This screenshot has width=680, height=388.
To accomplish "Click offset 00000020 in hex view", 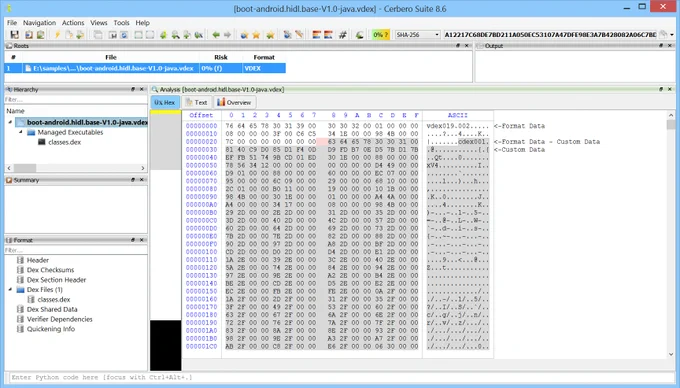I will [201, 142].
